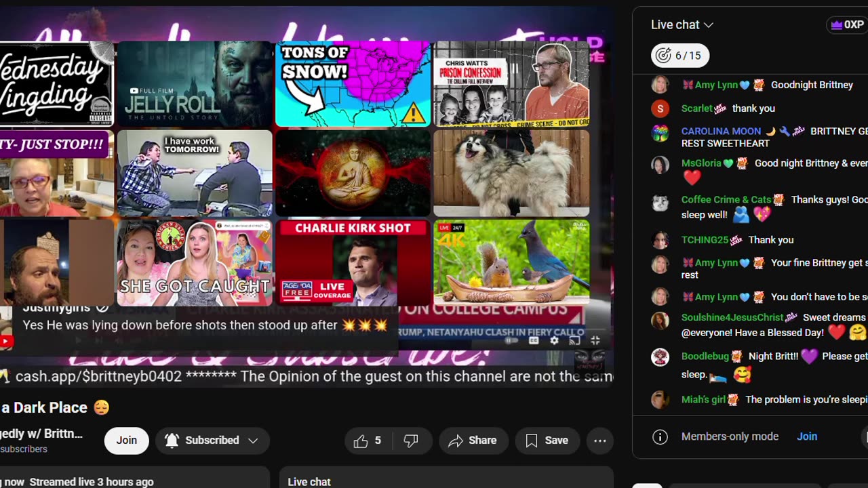The image size is (868, 488).
Task: Open the Charlie Kirk Shot live coverage thumbnail
Action: pyautogui.click(x=353, y=263)
